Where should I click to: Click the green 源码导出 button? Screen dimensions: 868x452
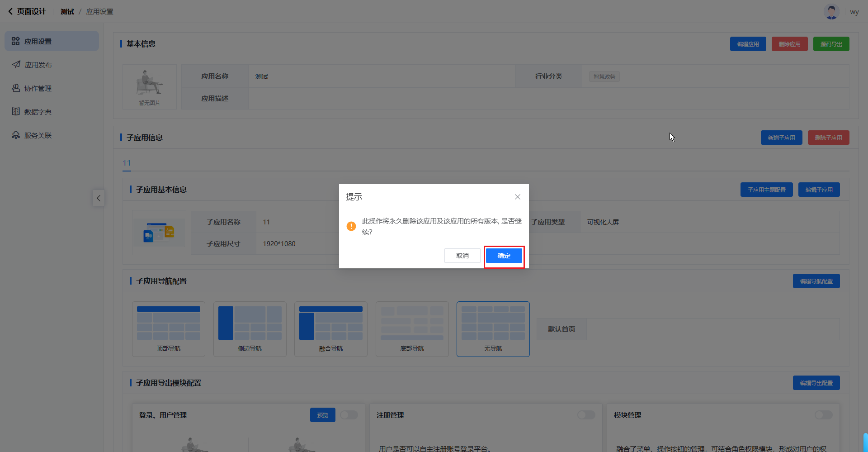coord(831,44)
